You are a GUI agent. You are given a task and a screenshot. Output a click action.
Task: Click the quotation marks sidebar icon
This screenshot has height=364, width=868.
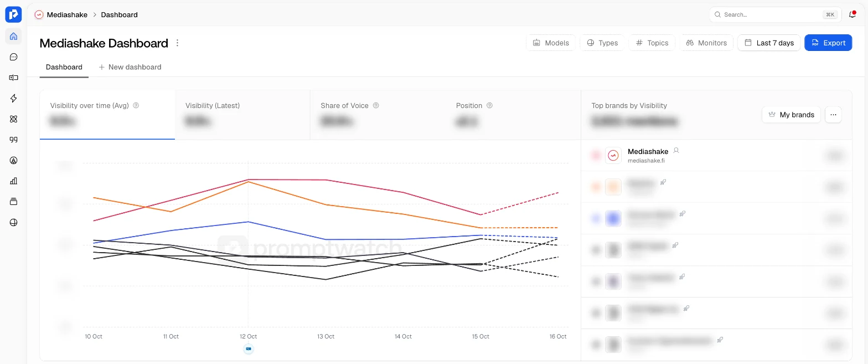coord(13,140)
